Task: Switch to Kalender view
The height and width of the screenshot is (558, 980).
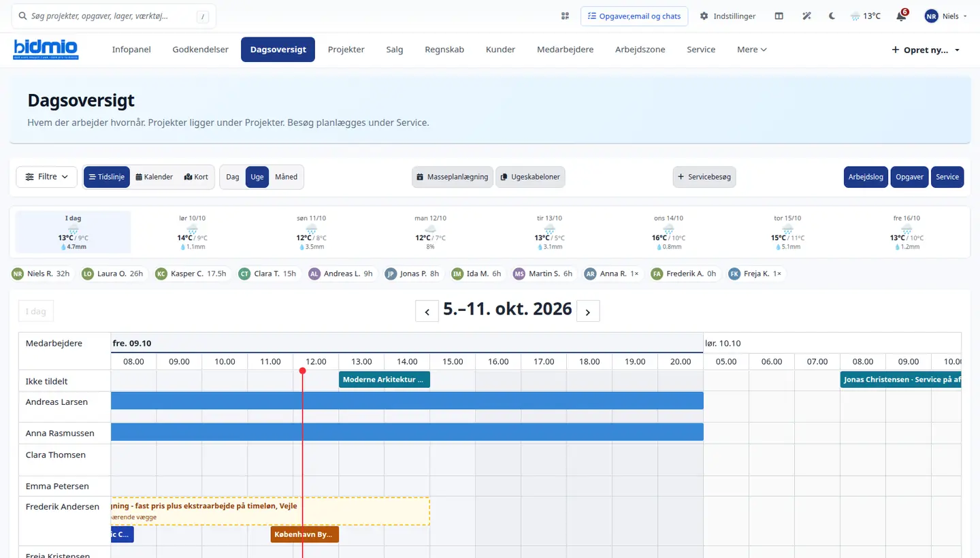Action: (154, 177)
